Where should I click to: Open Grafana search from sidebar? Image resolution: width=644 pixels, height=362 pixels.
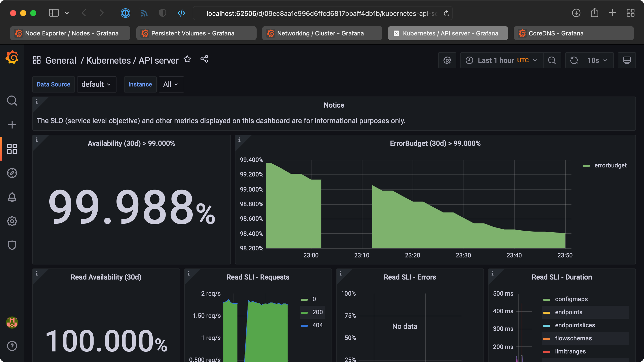coord(12,101)
